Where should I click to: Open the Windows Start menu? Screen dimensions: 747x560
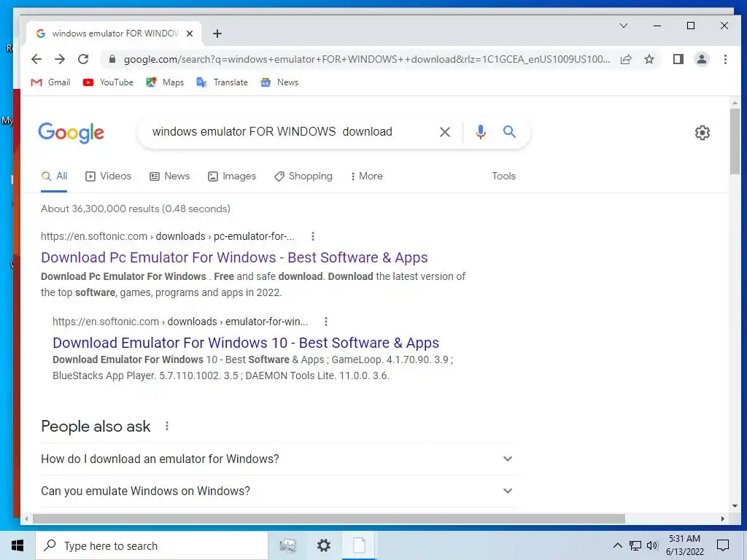(18, 545)
